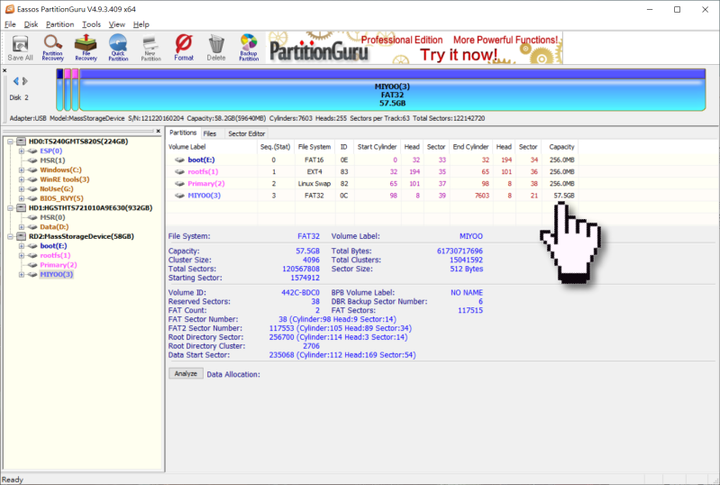Image resolution: width=720 pixels, height=485 pixels.
Task: Click the Total Bytes value 61730717696
Action: (x=460, y=251)
